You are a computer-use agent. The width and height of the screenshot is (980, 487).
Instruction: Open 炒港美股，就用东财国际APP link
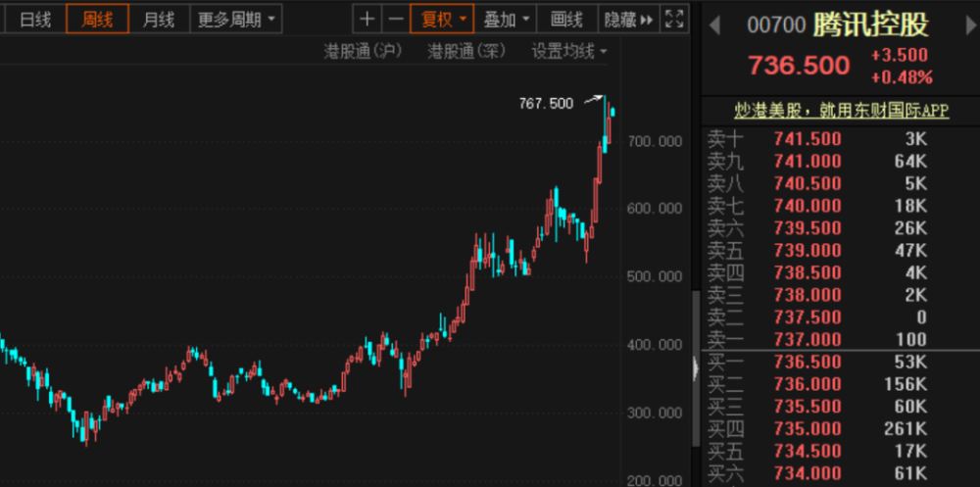841,111
